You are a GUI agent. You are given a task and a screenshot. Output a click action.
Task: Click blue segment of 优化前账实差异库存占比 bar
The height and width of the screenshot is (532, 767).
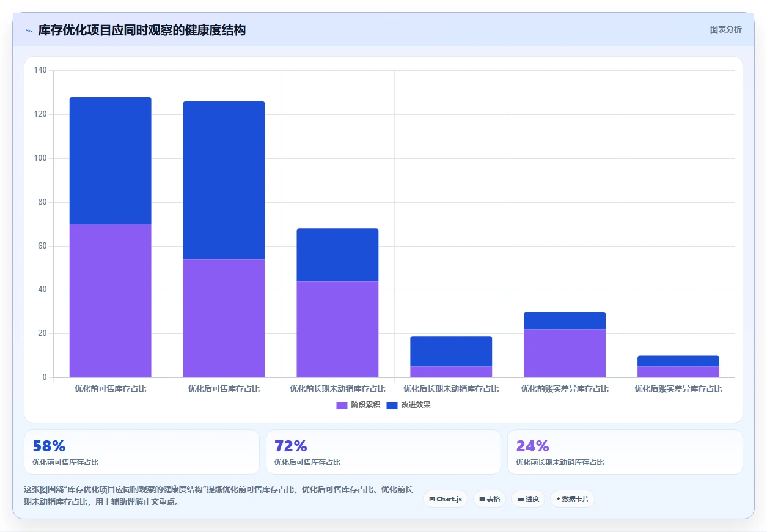tap(565, 321)
